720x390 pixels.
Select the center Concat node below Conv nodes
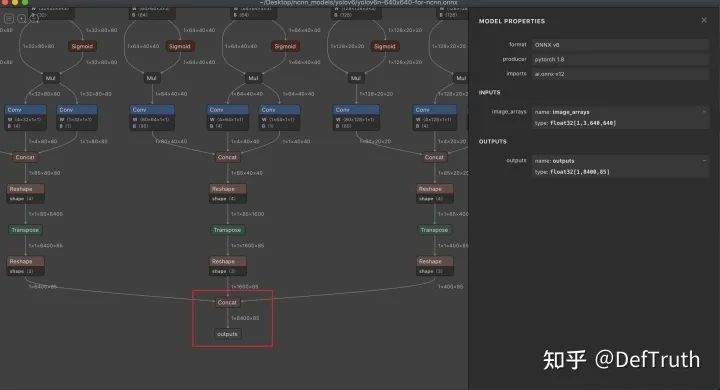pos(227,157)
